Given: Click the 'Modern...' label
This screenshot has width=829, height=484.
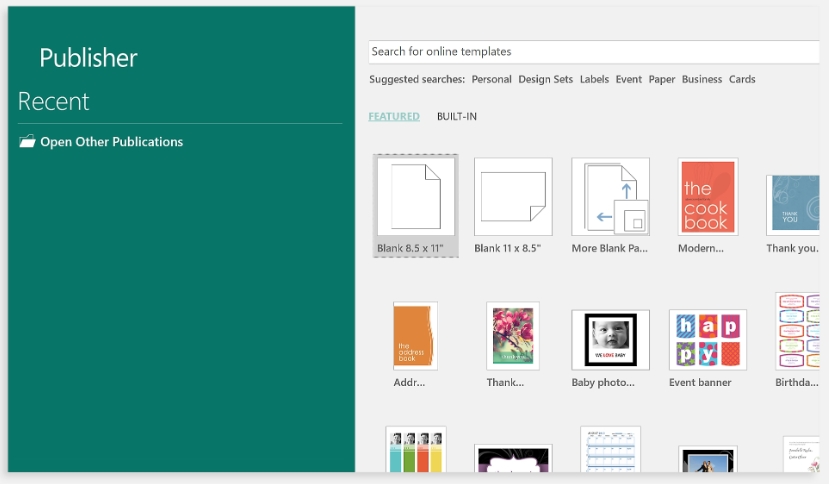Looking at the screenshot, I should point(701,248).
